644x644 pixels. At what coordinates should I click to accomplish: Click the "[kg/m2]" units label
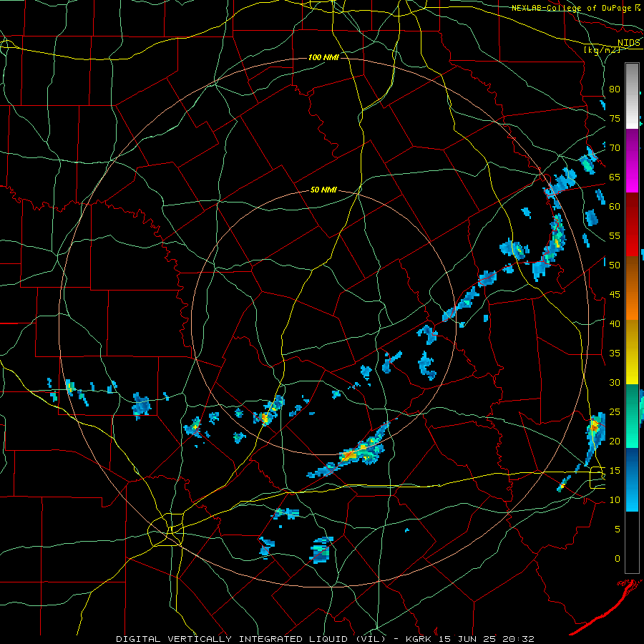[x=602, y=50]
